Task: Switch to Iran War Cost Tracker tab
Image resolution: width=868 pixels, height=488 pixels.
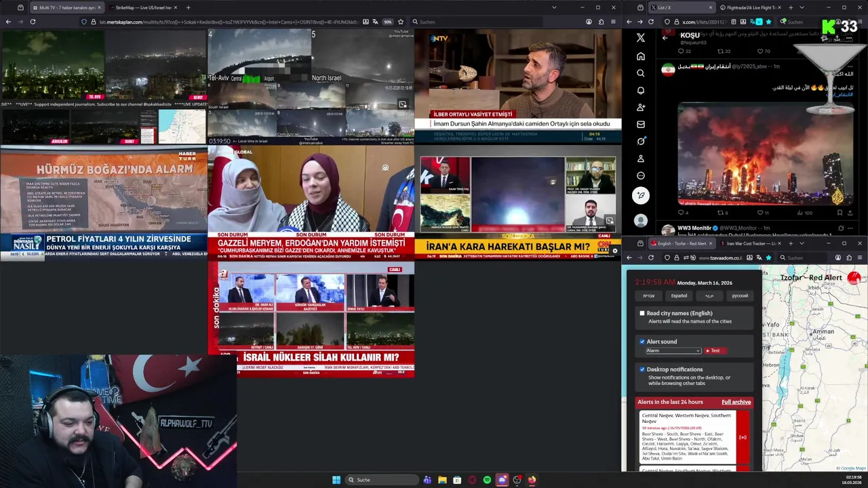Action: point(751,243)
